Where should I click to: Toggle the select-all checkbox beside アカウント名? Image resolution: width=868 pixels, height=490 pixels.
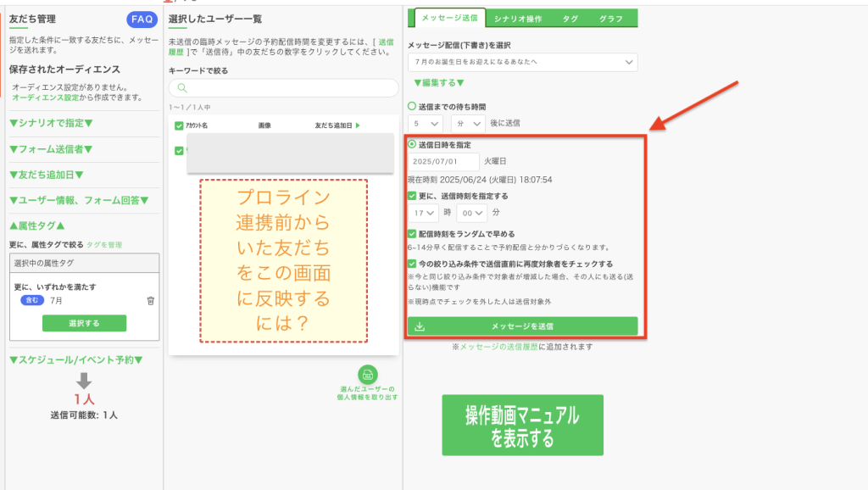point(179,125)
